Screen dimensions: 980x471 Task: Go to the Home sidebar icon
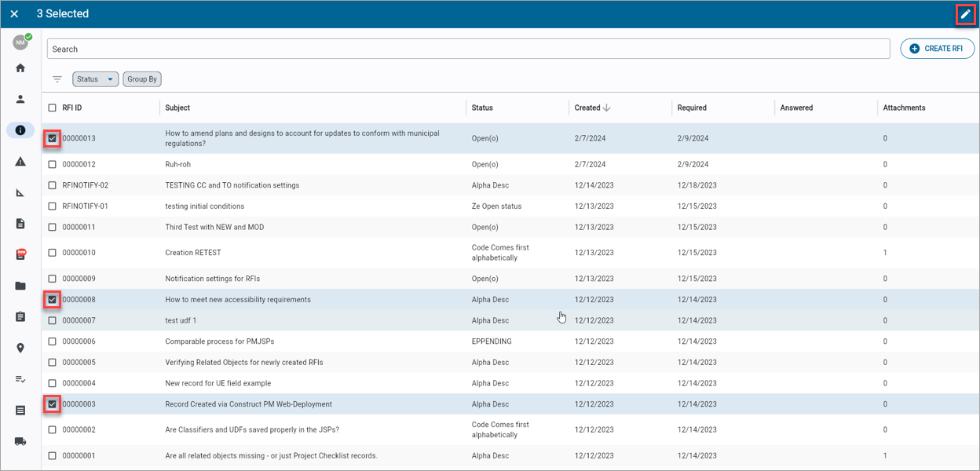pos(20,68)
